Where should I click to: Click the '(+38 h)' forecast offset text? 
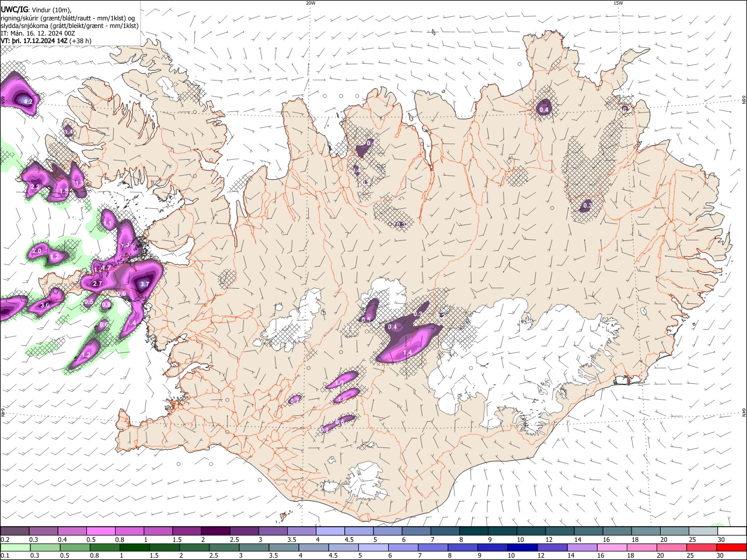(x=81, y=41)
